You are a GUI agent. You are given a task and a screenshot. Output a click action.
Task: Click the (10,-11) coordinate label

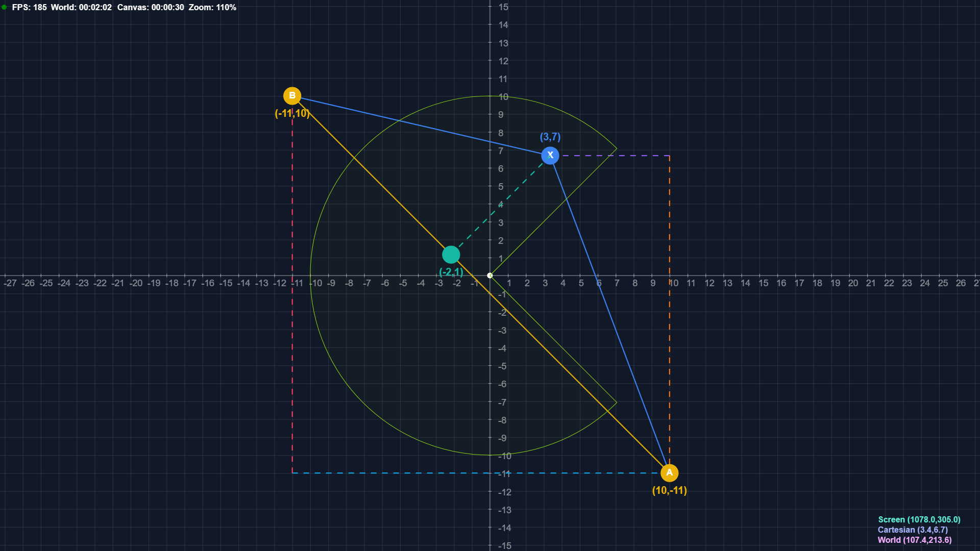[x=669, y=490]
